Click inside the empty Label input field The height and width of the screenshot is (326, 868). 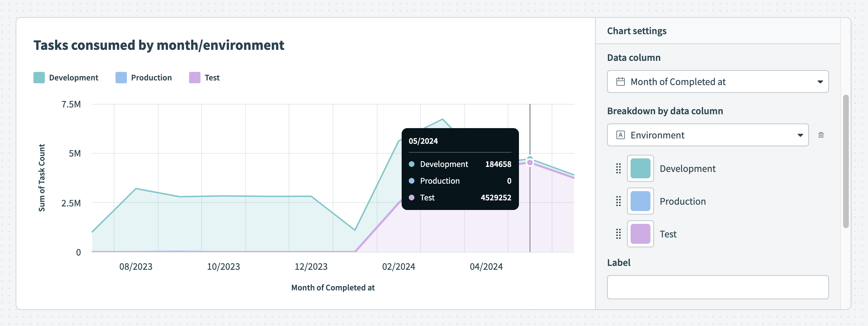(718, 287)
